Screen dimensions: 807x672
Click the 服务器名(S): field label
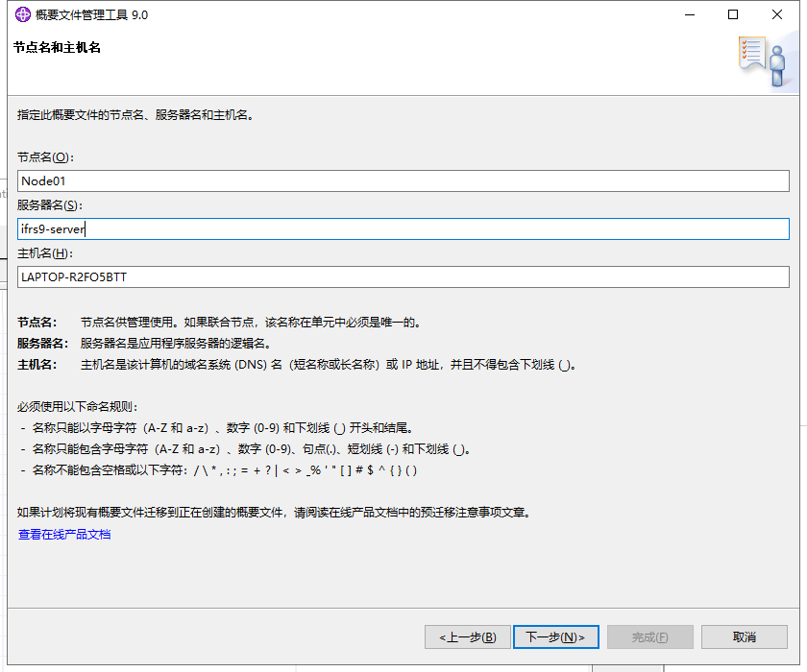[x=50, y=205]
